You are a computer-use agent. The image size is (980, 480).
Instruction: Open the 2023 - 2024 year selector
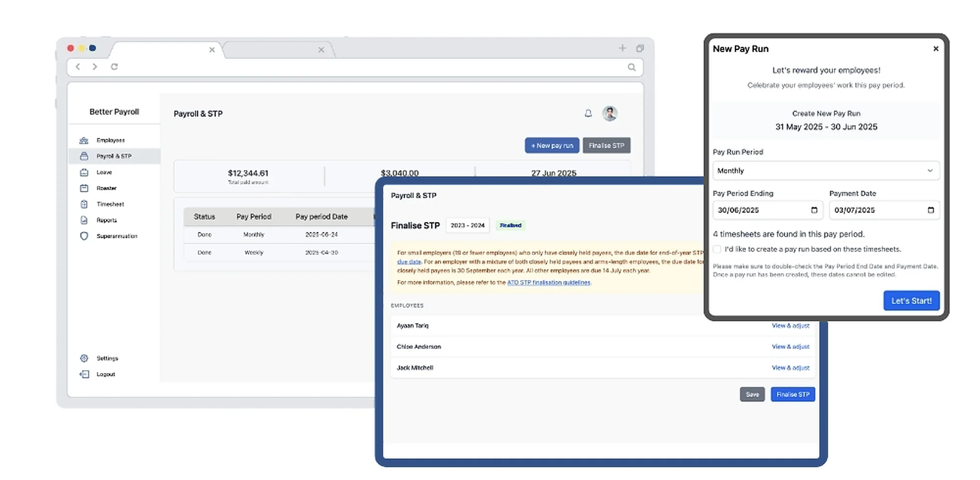[x=467, y=225]
